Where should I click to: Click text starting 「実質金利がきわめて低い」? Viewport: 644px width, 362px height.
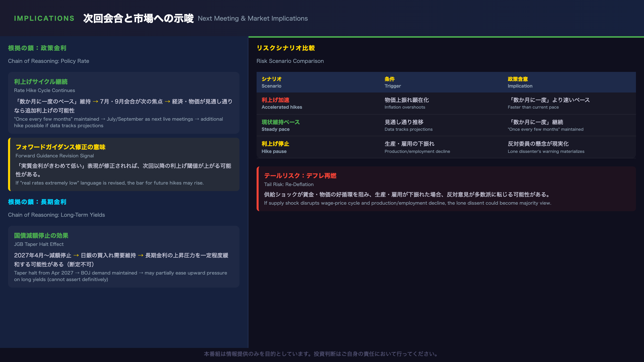(x=123, y=170)
